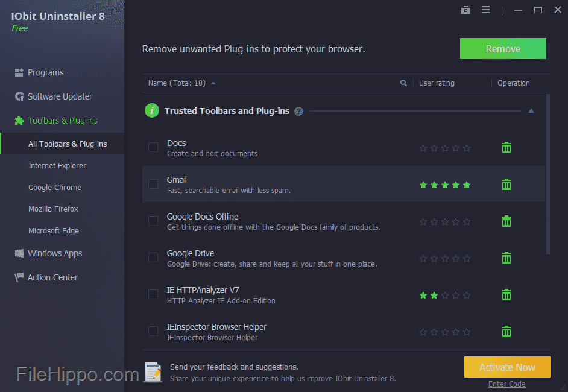Check the IE HTTPAnalyzer V7 checkbox
This screenshot has height=392, width=568.
click(153, 294)
